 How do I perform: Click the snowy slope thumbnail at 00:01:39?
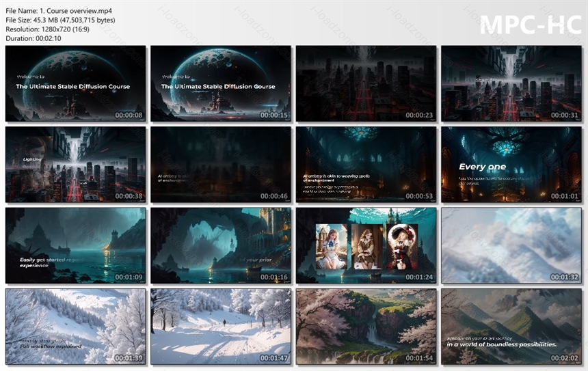point(75,327)
